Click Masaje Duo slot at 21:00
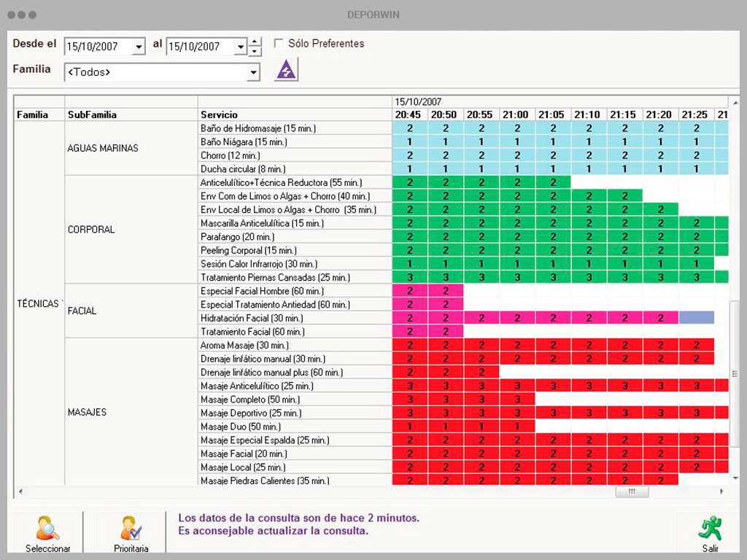Image resolution: width=747 pixels, height=560 pixels. pos(517,427)
